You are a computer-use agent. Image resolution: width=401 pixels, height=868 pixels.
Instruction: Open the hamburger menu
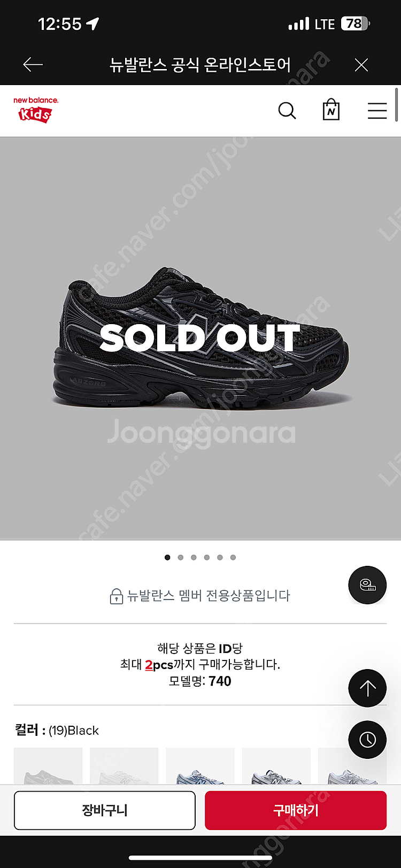[x=377, y=111]
